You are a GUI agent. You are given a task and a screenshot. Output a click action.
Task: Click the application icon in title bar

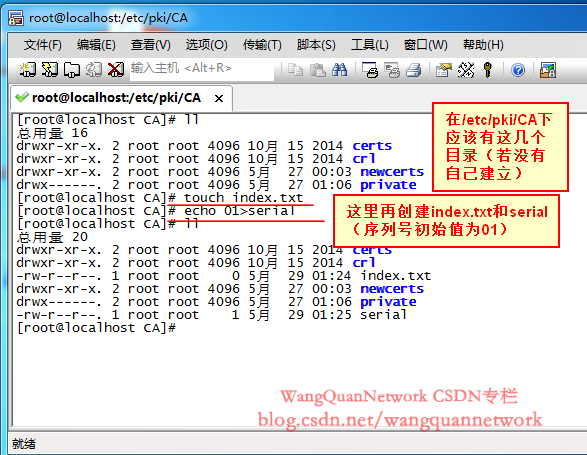(x=16, y=18)
